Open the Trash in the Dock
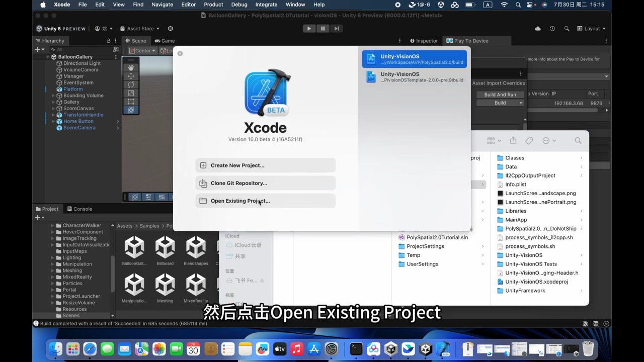 [588, 348]
